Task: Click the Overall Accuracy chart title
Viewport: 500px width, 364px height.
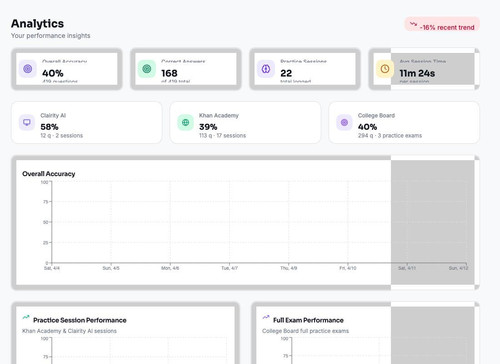Action: 49,174
